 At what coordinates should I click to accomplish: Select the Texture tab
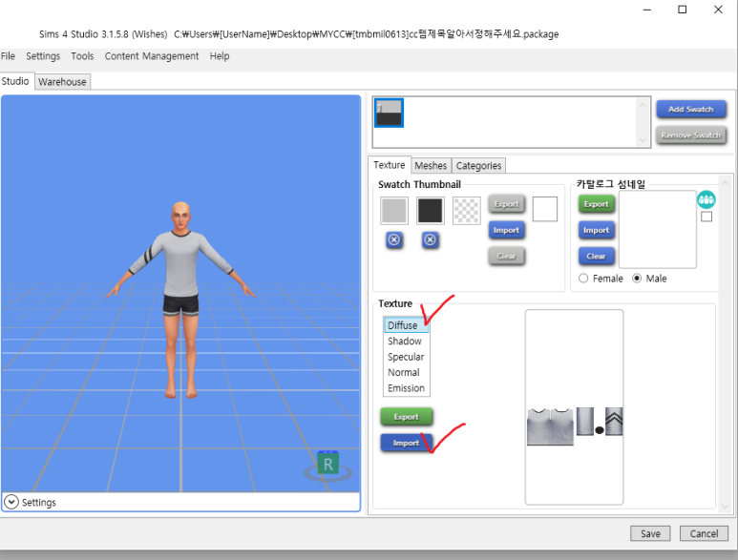tap(390, 165)
